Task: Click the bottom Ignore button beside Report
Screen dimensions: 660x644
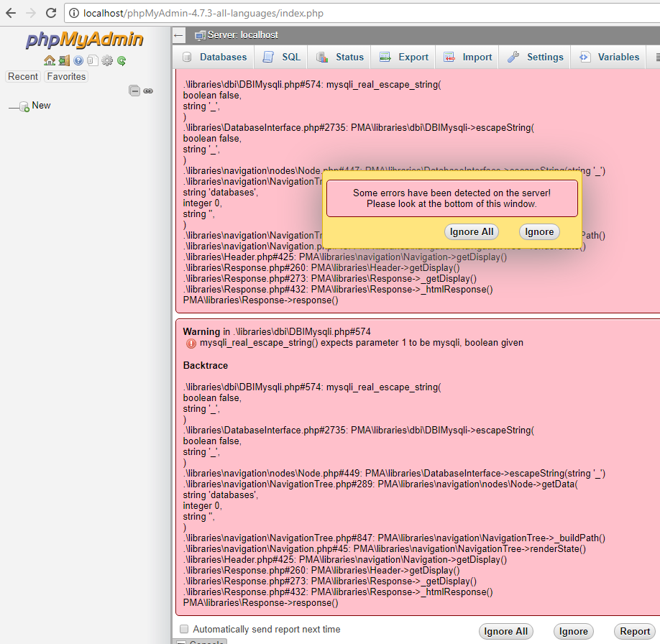Action: click(x=573, y=631)
